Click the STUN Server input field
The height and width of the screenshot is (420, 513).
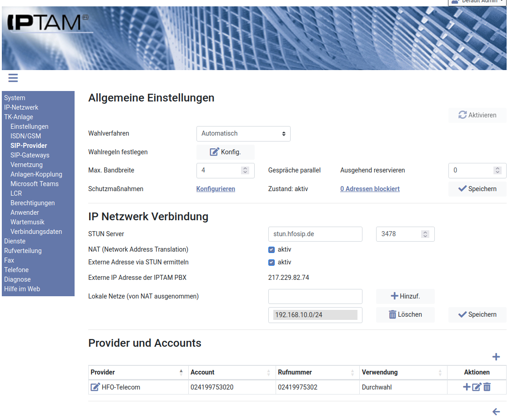pyautogui.click(x=315, y=234)
